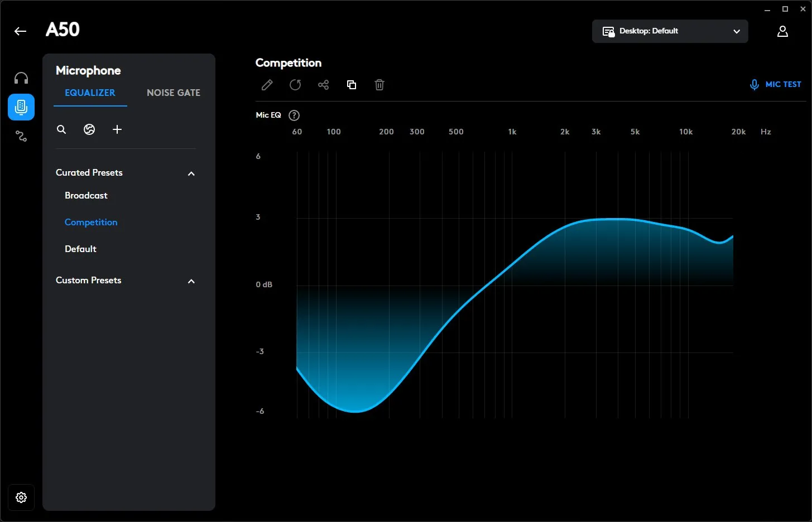The width and height of the screenshot is (812, 522).
Task: Start the Mic Test
Action: point(775,85)
